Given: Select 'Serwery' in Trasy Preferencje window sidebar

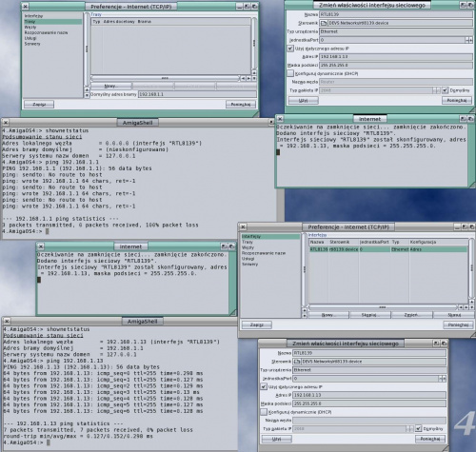Looking at the screenshot, I should (x=52, y=44).
